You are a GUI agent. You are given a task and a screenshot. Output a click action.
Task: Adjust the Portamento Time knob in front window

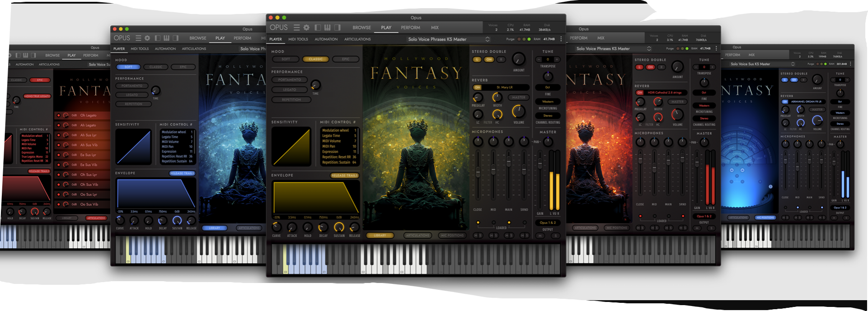coord(315,84)
